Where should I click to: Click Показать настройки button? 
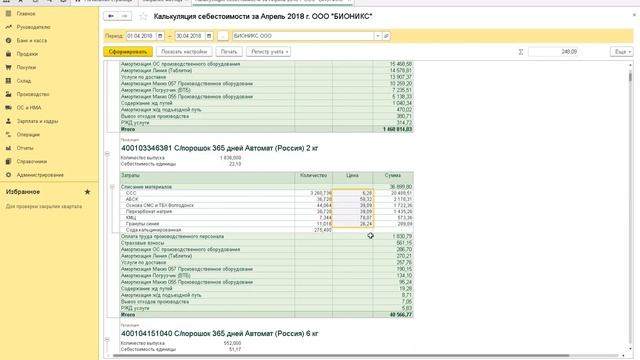coord(184,52)
